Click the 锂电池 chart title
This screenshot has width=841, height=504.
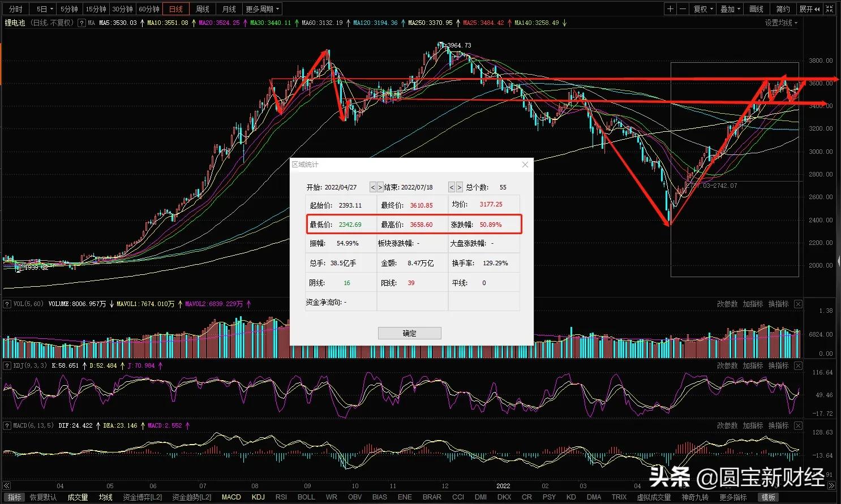coord(15,23)
